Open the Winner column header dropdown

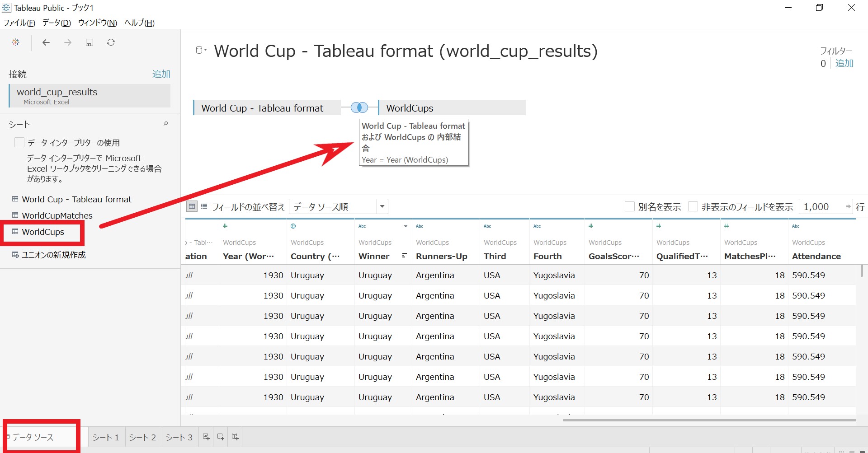coord(406,226)
